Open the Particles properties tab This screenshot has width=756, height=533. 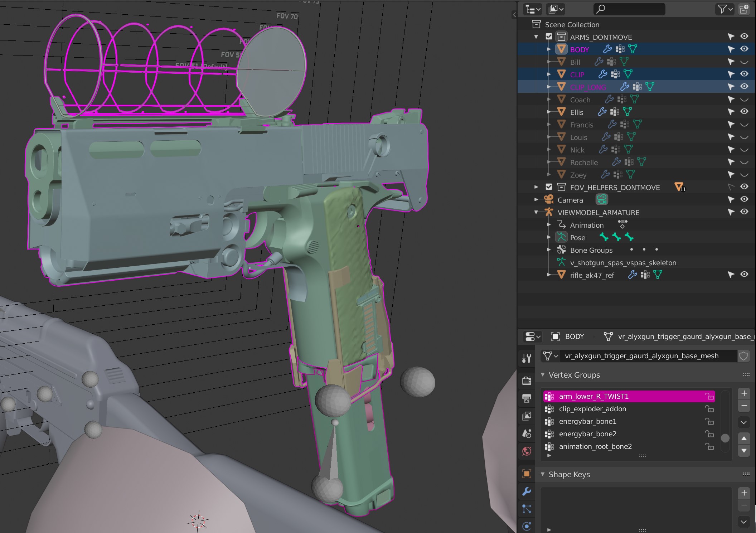[x=527, y=509]
